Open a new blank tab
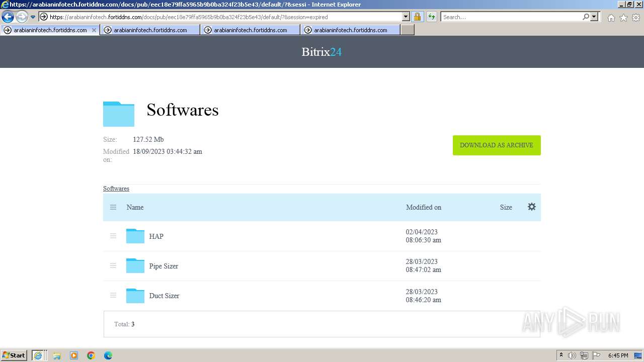This screenshot has width=644, height=362. (x=408, y=30)
